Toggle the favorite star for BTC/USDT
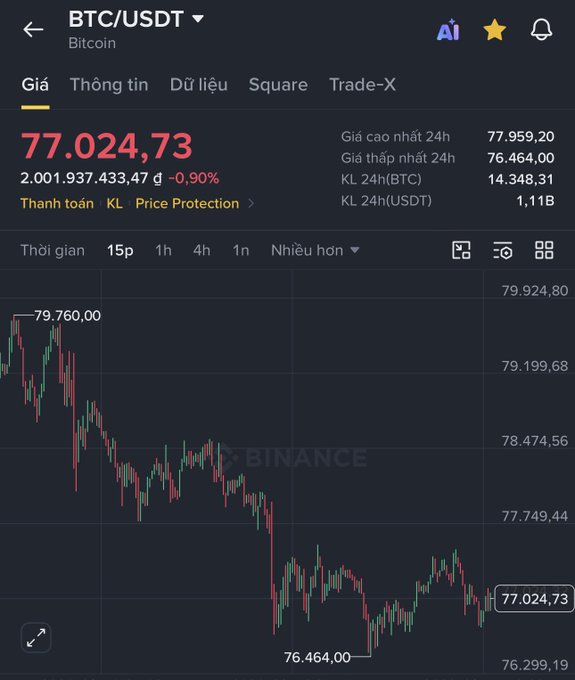575x680 pixels. 494,30
